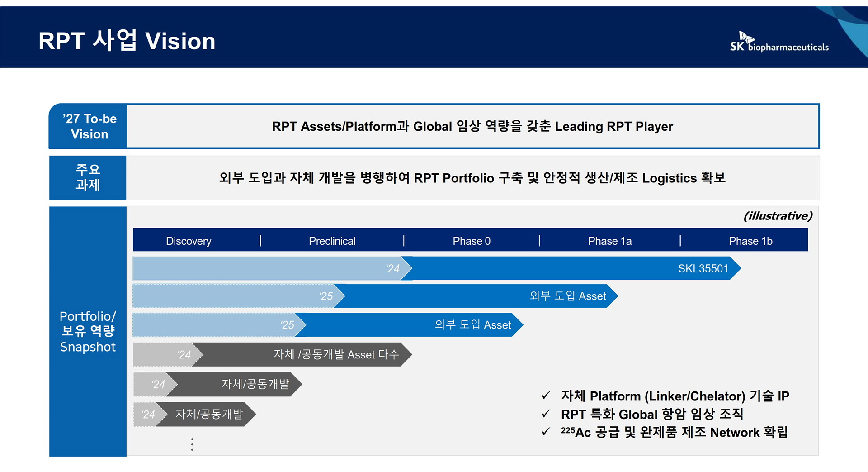The width and height of the screenshot is (868, 472).
Task: Click the Discovery stage header
Action: point(189,241)
